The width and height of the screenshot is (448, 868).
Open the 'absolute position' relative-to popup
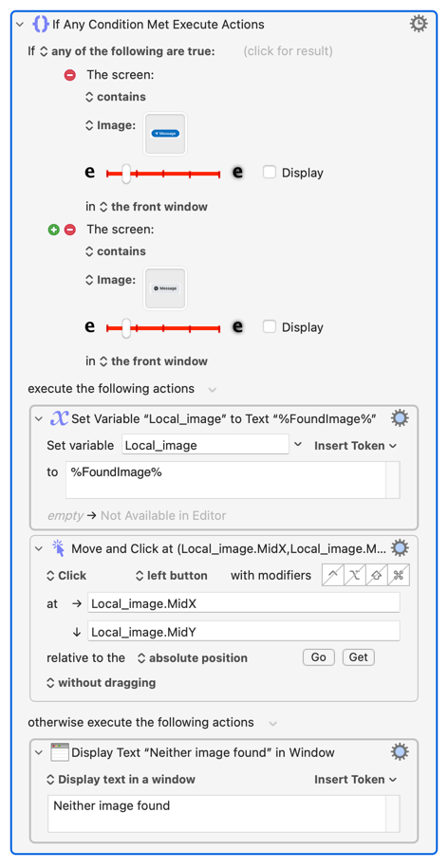pos(192,658)
